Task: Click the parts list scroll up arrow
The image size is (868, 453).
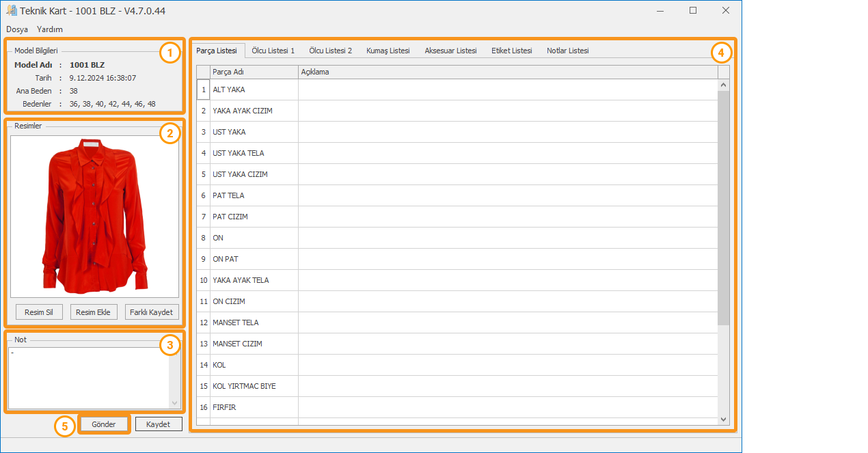Action: click(x=723, y=85)
